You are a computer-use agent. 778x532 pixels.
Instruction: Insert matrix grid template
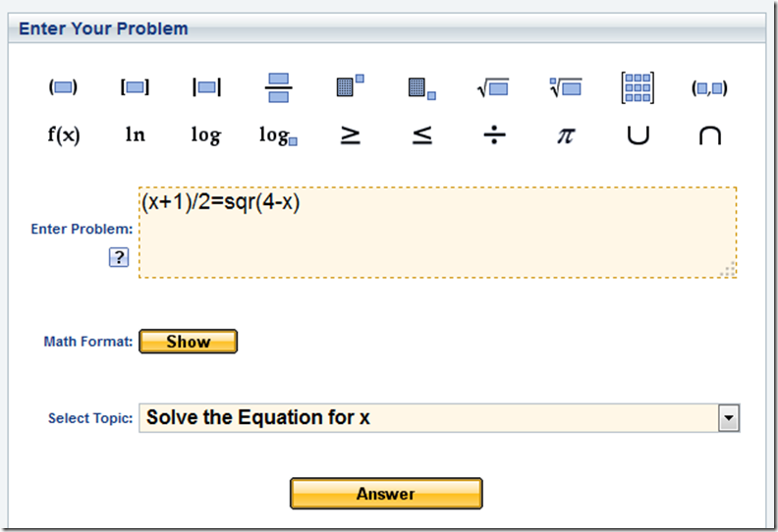tap(638, 87)
